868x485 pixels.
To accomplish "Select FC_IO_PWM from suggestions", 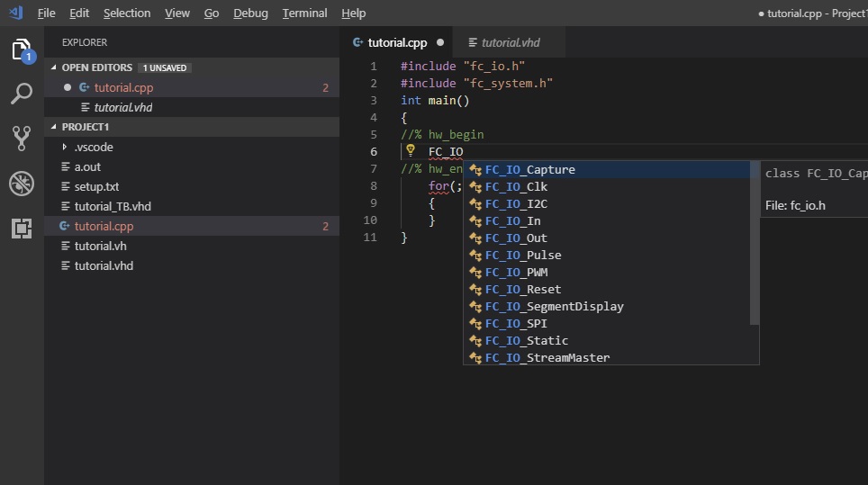I will 516,273.
